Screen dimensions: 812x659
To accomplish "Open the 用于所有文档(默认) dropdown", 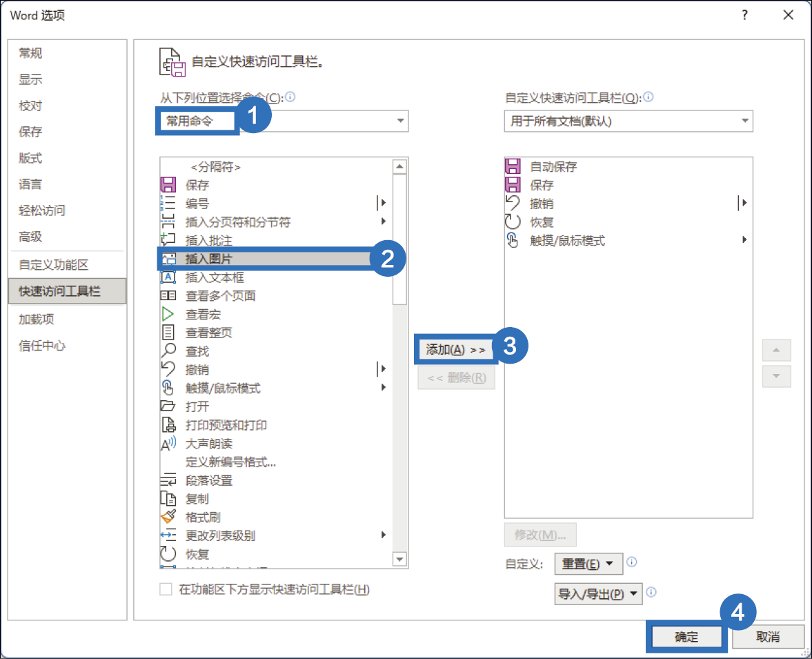I will click(628, 121).
